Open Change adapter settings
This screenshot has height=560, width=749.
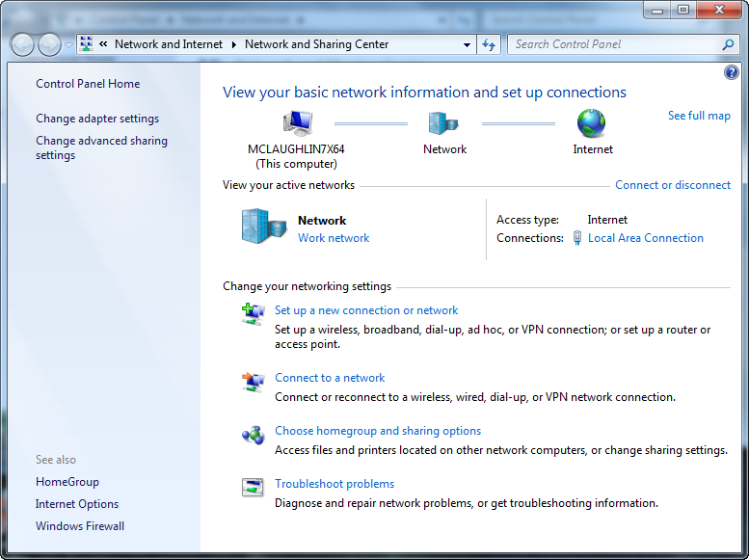pyautogui.click(x=97, y=119)
